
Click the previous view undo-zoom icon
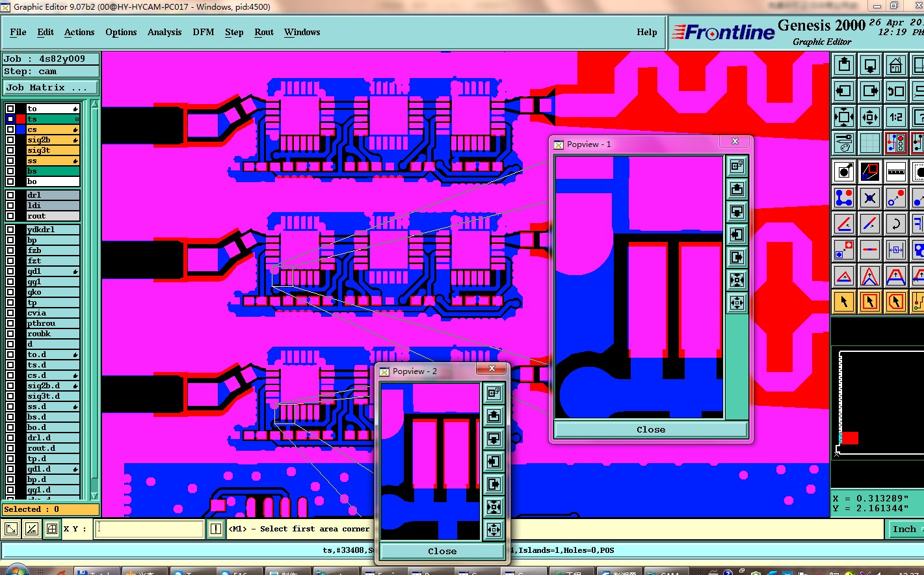[896, 91]
